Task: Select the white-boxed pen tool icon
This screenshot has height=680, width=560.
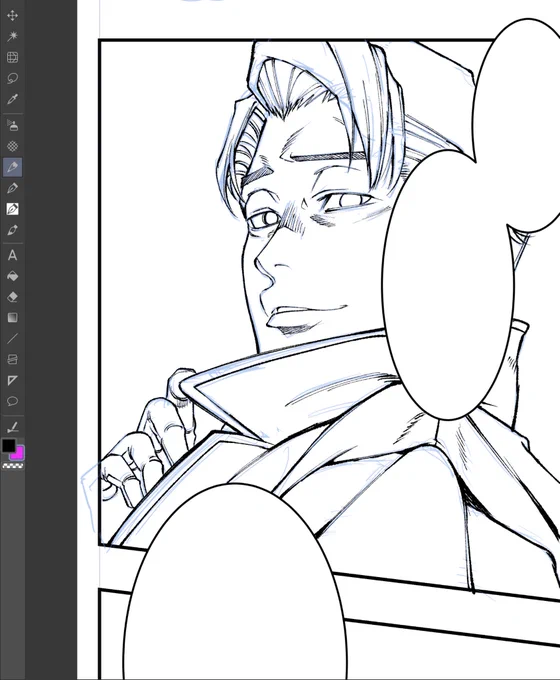Action: (12, 209)
